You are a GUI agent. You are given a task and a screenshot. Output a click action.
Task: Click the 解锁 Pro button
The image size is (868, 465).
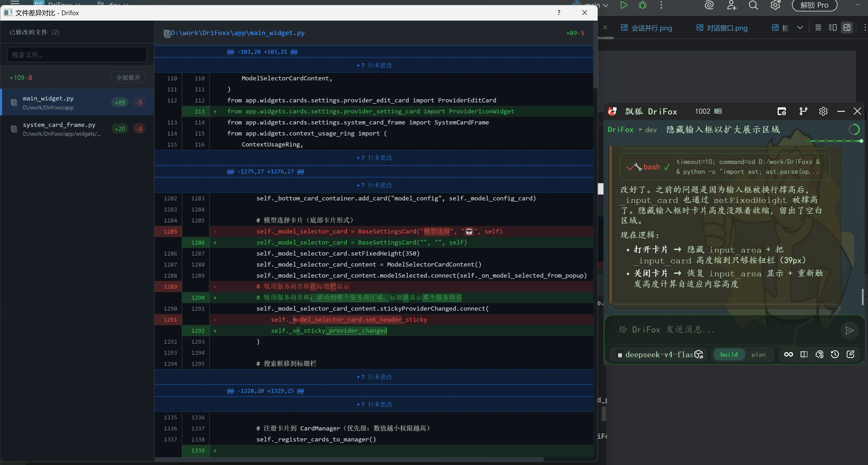pyautogui.click(x=814, y=5)
